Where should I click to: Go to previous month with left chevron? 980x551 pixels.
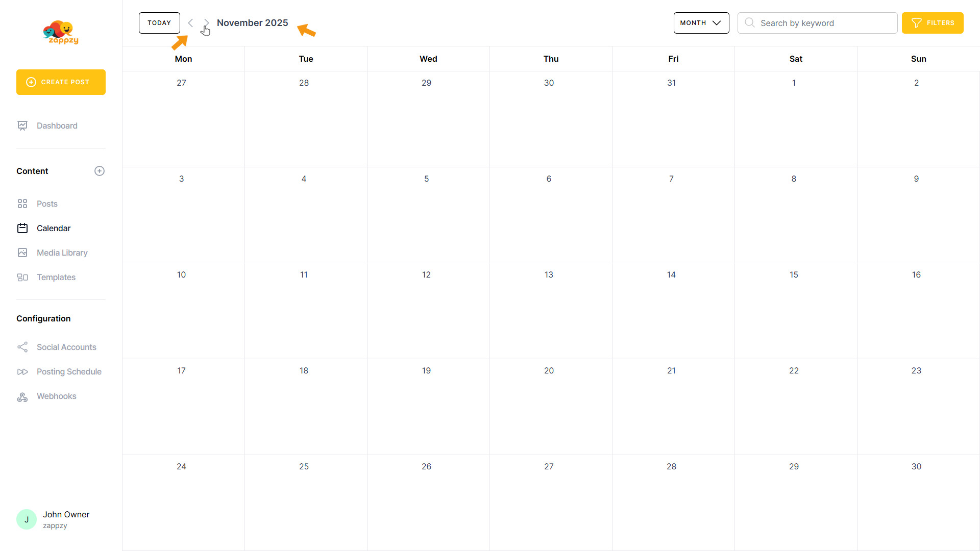(190, 23)
